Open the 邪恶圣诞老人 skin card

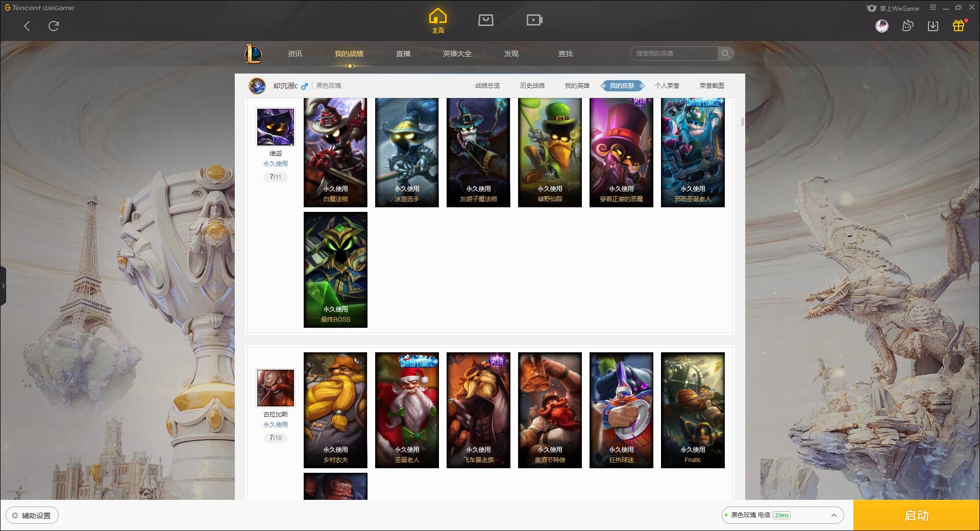(x=693, y=153)
